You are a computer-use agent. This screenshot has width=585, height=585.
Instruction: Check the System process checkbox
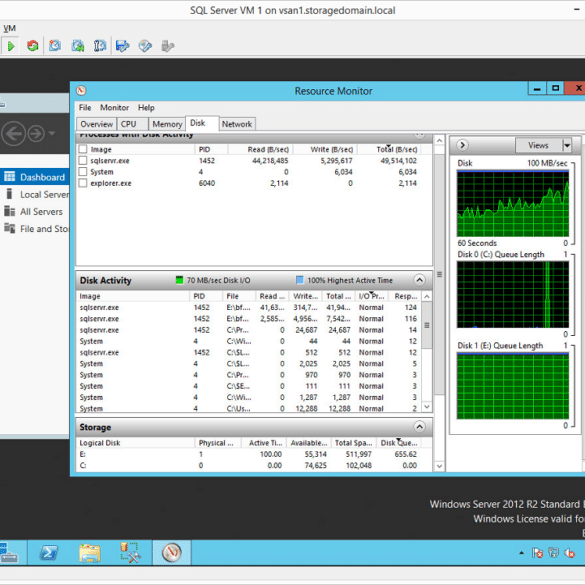(x=83, y=172)
